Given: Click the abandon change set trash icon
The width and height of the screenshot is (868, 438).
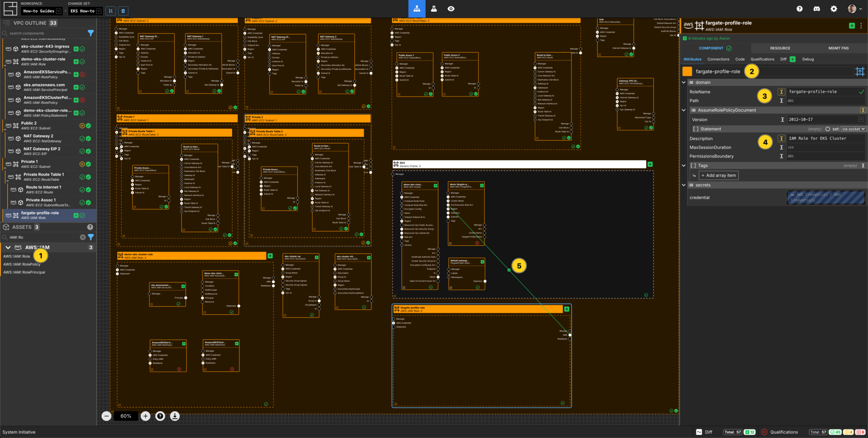Looking at the screenshot, I should pyautogui.click(x=123, y=11).
